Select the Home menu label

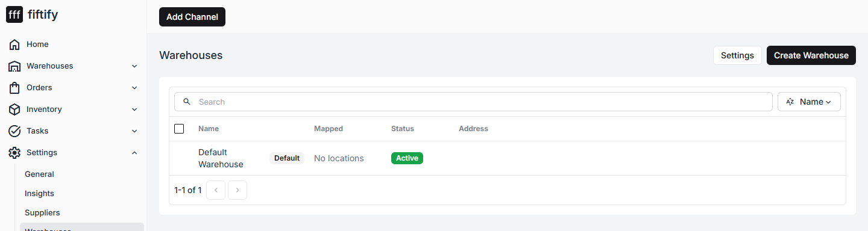pos(37,45)
